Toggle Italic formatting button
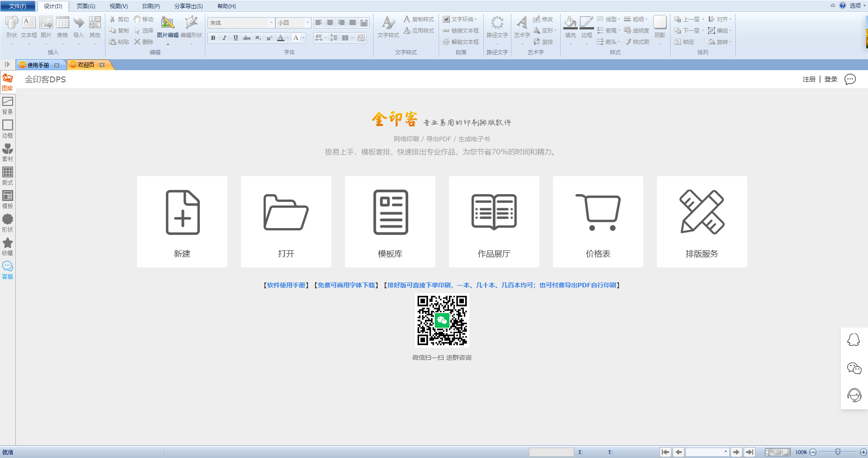Viewport: 868px width, 458px height. pos(224,38)
